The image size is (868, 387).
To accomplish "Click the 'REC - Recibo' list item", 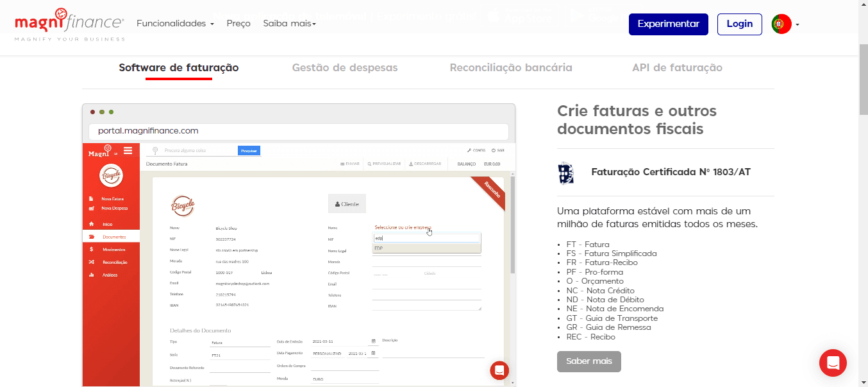I will coord(590,337).
